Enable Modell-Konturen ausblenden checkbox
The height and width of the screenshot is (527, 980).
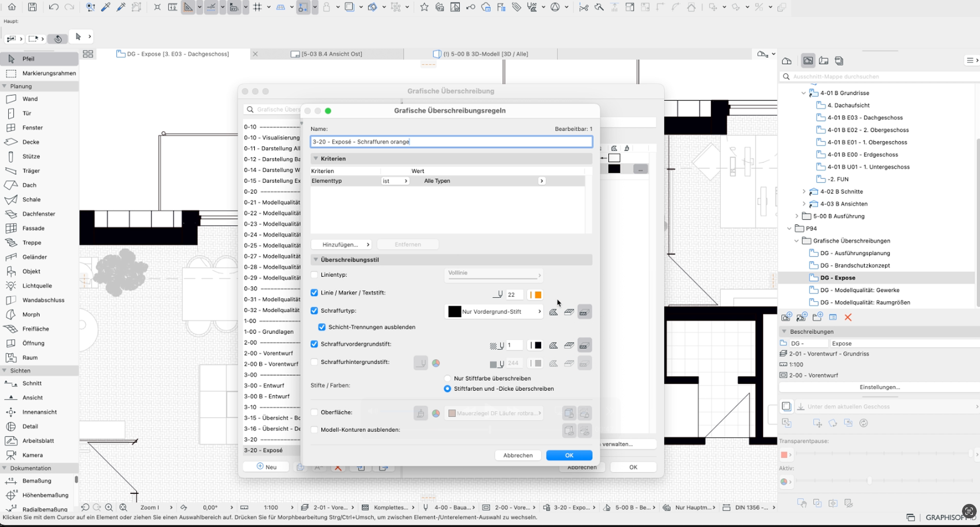click(314, 430)
